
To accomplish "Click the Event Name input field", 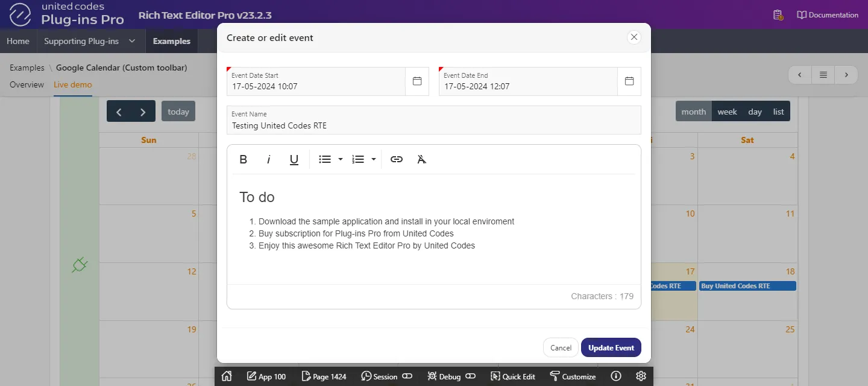I will (x=434, y=125).
